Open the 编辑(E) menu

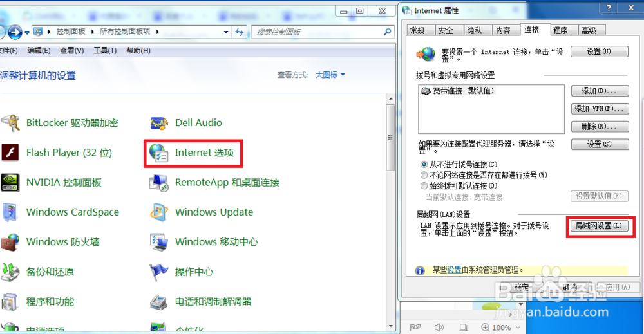pos(39,50)
